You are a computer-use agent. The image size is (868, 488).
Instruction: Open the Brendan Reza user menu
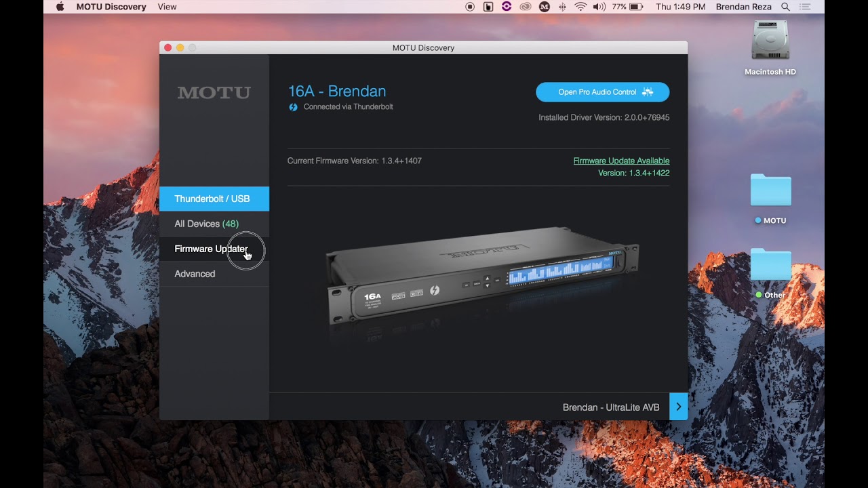(x=744, y=7)
